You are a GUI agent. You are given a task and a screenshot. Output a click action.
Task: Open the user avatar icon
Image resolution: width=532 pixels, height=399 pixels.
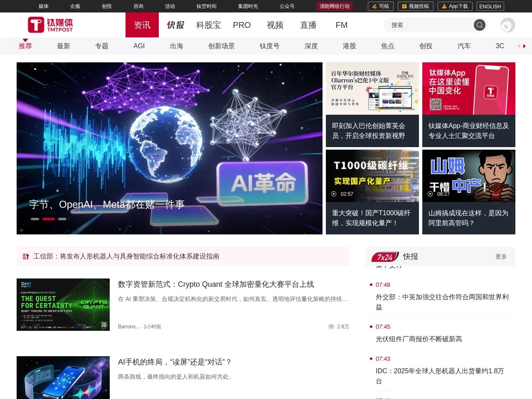(507, 25)
